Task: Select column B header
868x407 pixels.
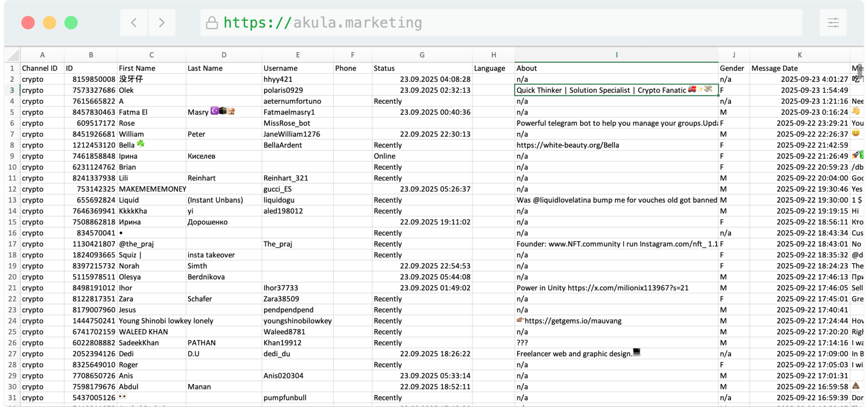Action: pyautogui.click(x=91, y=55)
